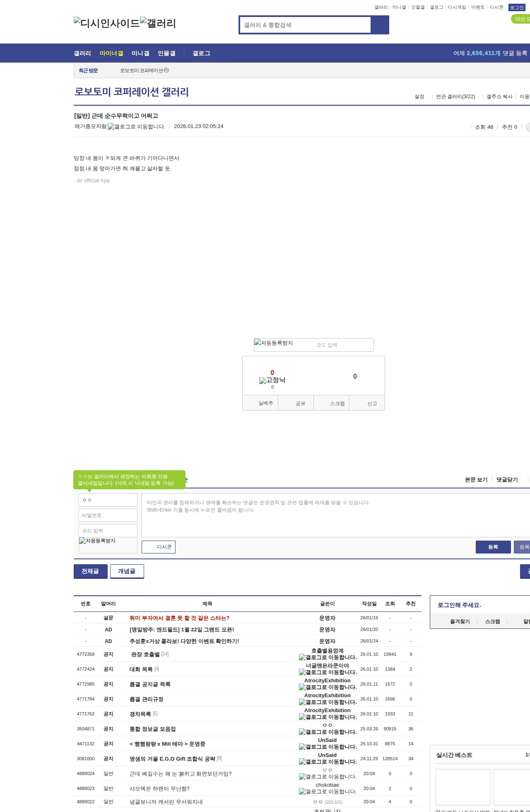The width and height of the screenshot is (530, 812).
Task: Open AD post 명일방주: 엔드필드
Action: [182, 629]
